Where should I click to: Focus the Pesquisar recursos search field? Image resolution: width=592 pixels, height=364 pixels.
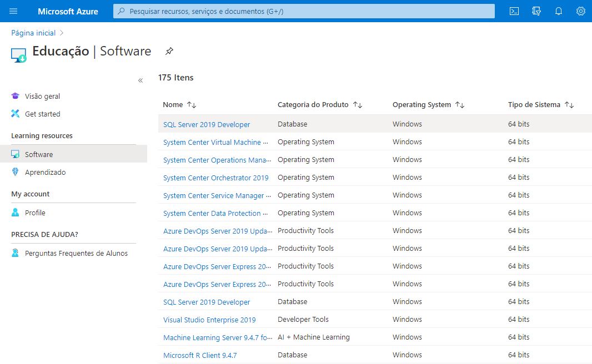(304, 11)
